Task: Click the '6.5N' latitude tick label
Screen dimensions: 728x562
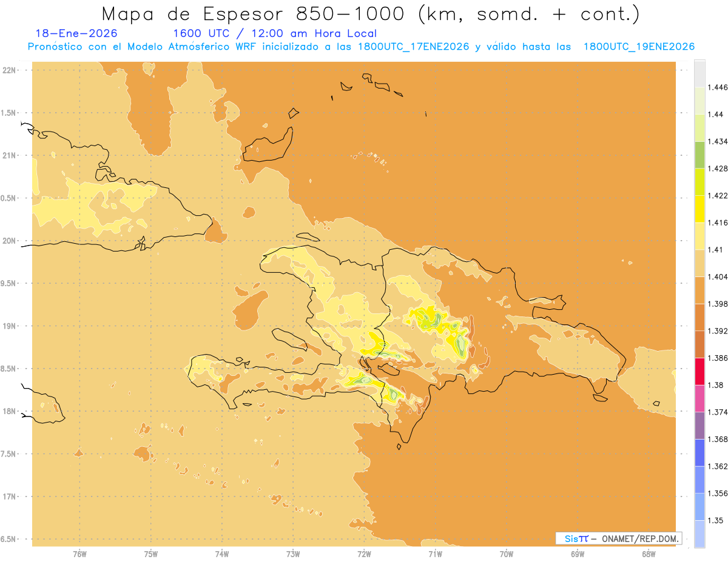Action: [9, 540]
